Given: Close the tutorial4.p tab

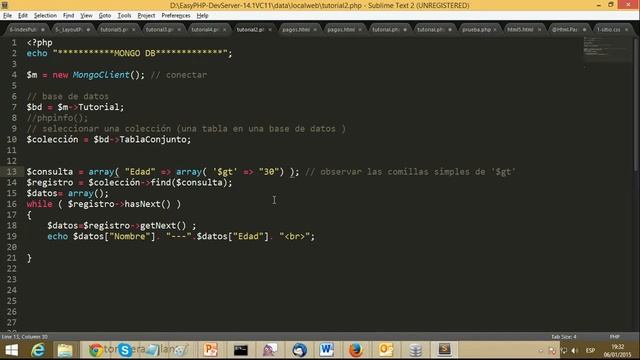Looking at the screenshot, I should click(x=224, y=30).
